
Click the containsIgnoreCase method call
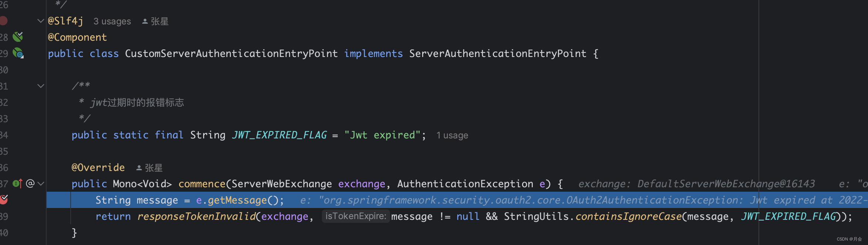click(x=628, y=217)
